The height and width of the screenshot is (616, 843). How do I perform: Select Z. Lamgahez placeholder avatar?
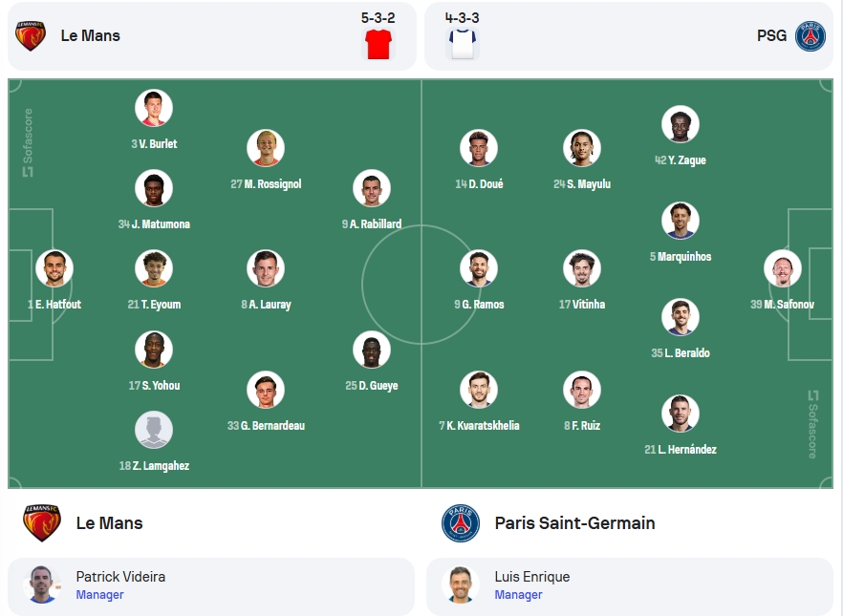[x=154, y=430]
